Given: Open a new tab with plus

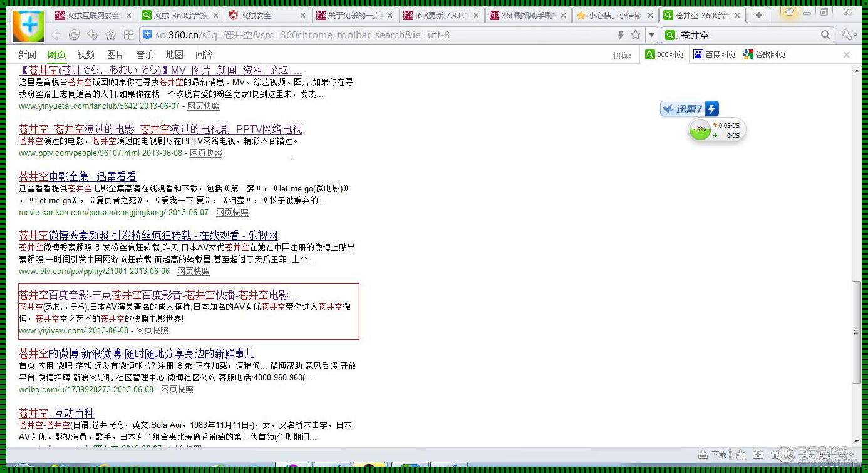Looking at the screenshot, I should click(759, 15).
